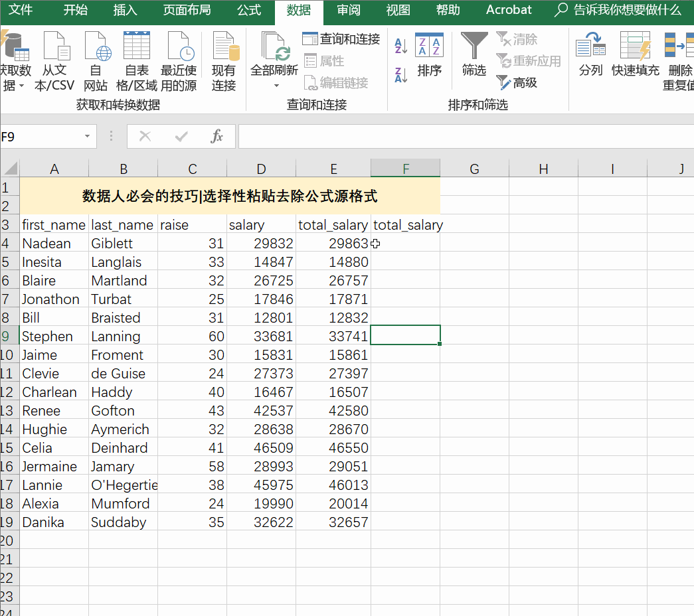Open 现有连接 existing connections

point(225,46)
